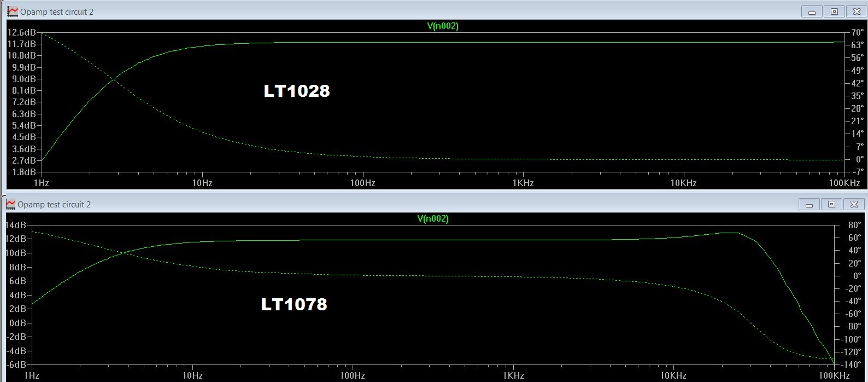The width and height of the screenshot is (868, 382).
Task: Select the V(n002) trace label in lower plot
Action: click(433, 218)
